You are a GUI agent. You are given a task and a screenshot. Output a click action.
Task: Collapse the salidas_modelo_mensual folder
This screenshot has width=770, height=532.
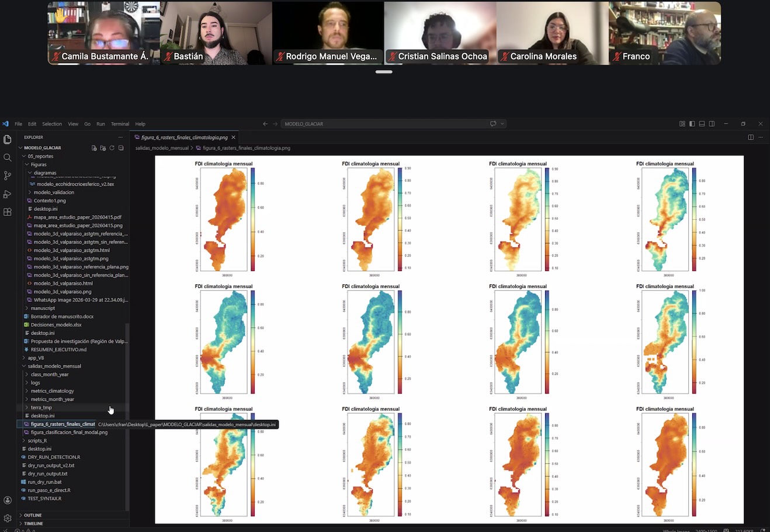tap(54, 366)
